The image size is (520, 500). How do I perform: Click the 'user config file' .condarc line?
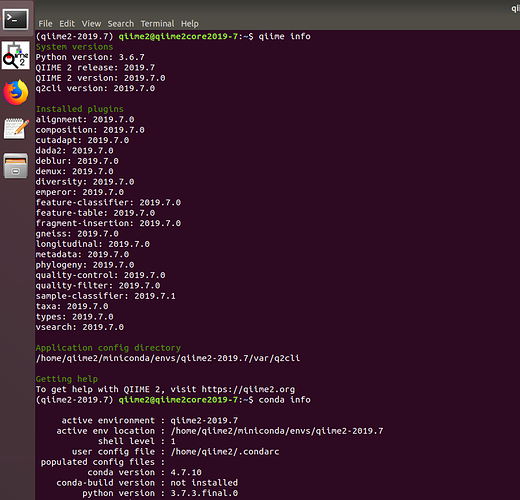coord(176,452)
